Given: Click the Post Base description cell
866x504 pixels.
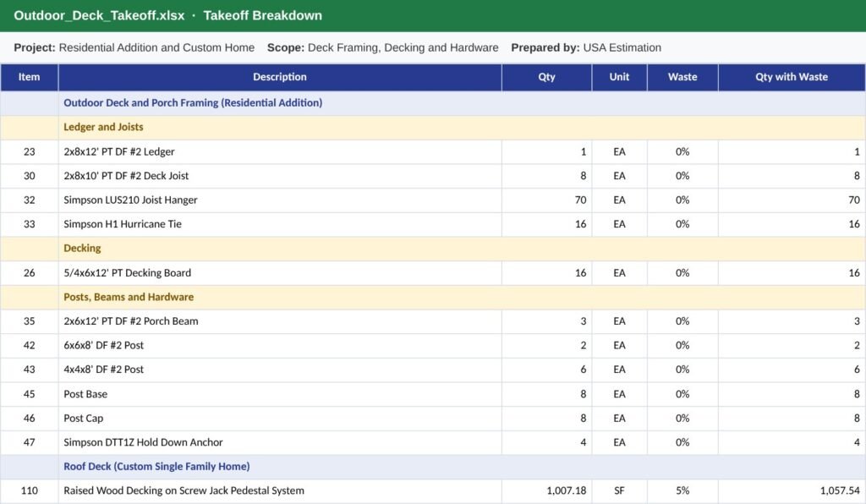Looking at the screenshot, I should coord(280,395).
